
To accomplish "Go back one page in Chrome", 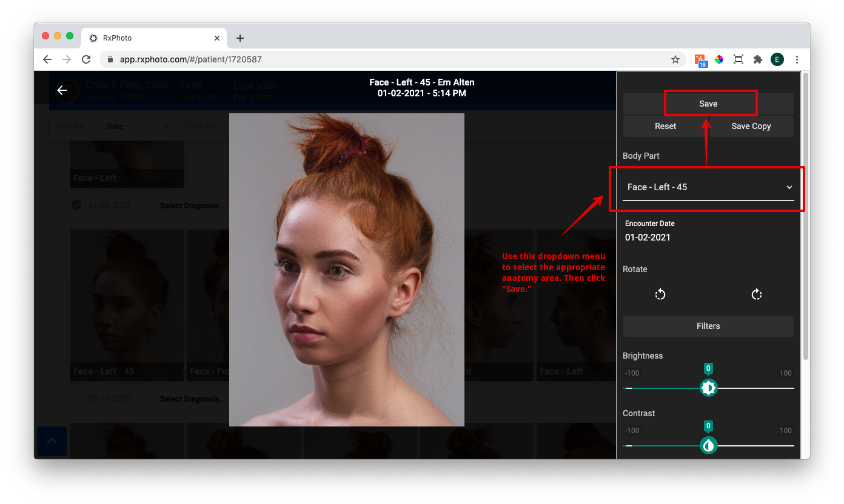I will [x=47, y=59].
